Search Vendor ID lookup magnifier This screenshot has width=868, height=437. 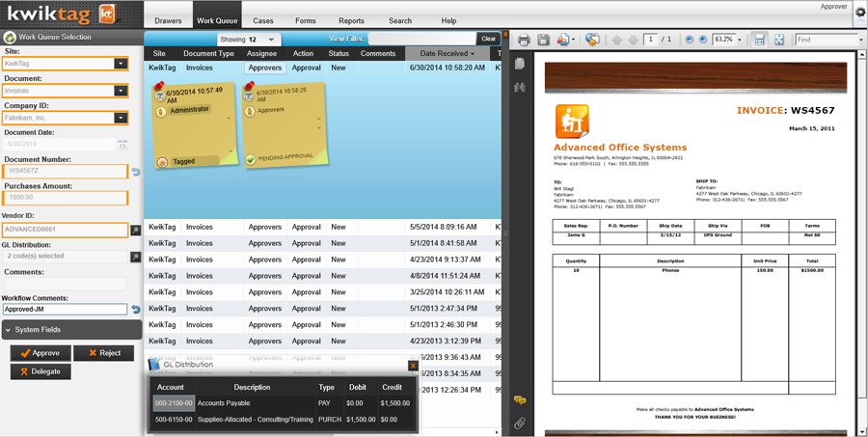136,230
